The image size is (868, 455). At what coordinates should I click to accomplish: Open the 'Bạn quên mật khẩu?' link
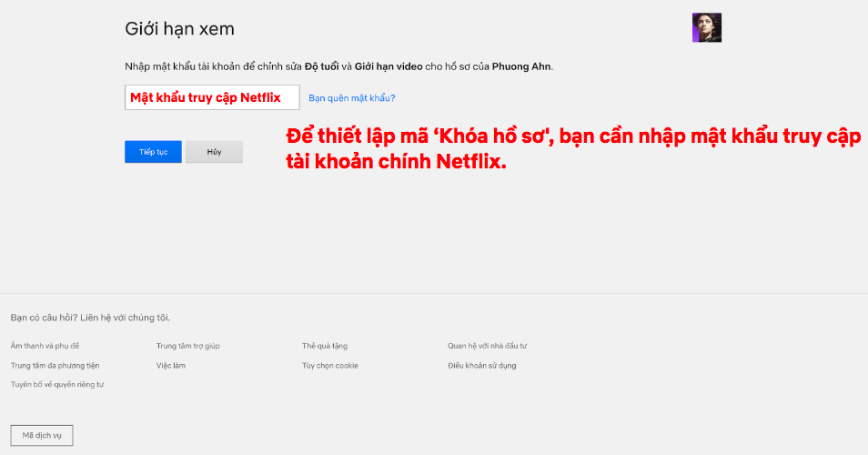pos(352,98)
